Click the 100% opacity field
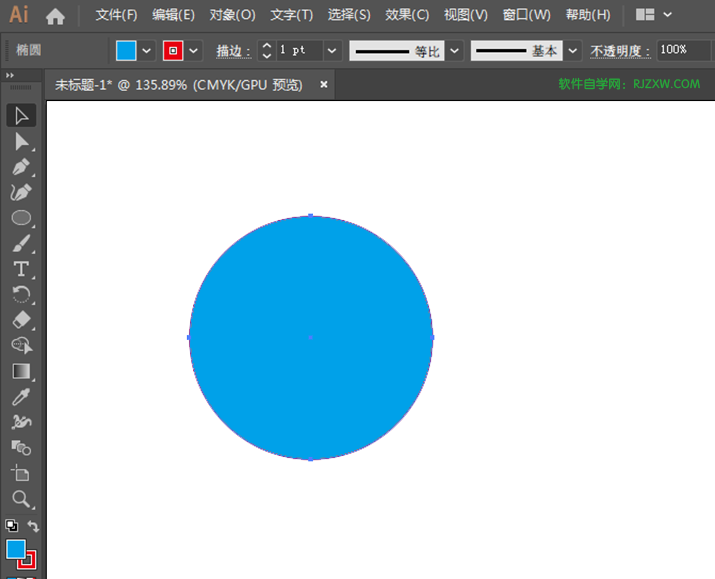The width and height of the screenshot is (715, 579). point(683,50)
